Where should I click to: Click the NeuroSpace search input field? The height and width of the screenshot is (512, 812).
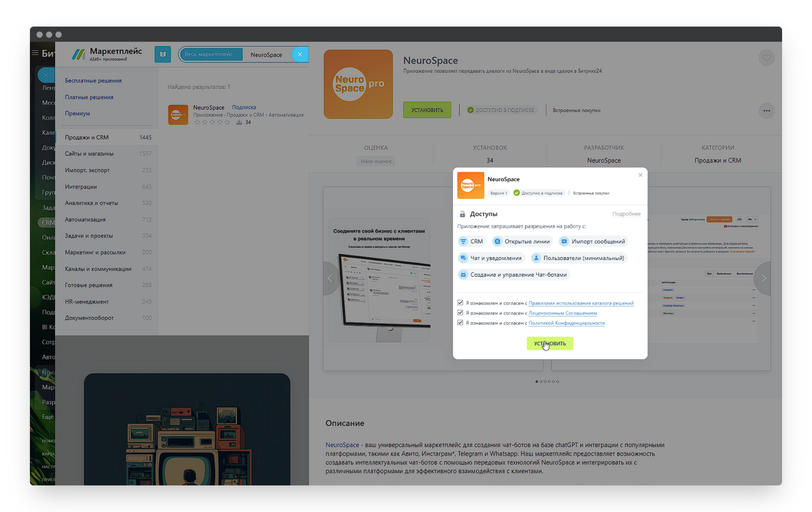pyautogui.click(x=267, y=55)
